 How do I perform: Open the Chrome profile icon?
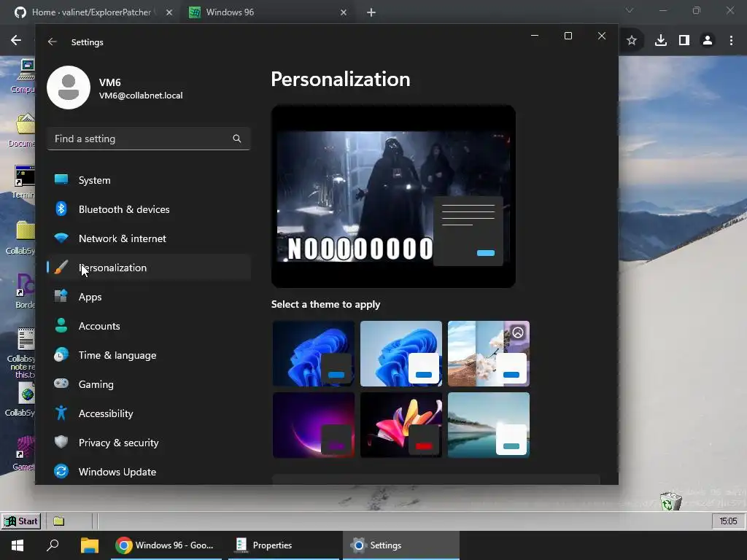pos(708,41)
